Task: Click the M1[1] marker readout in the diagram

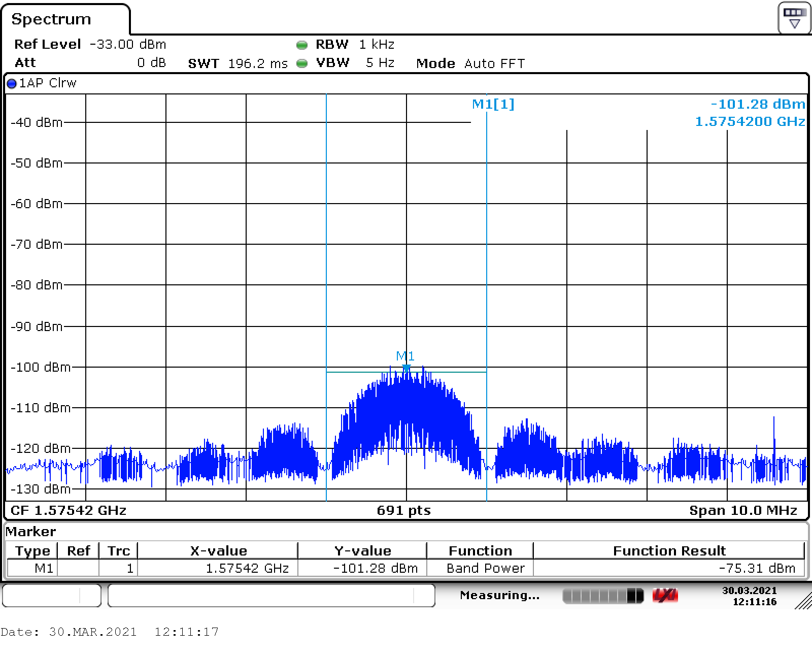Action: 493,104
